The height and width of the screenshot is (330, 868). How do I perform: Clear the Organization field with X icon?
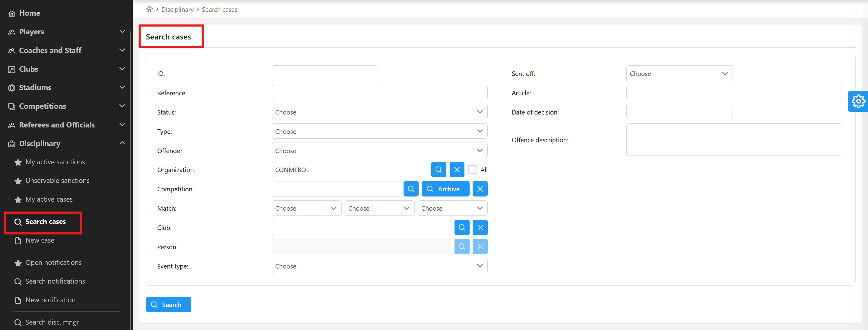click(457, 170)
